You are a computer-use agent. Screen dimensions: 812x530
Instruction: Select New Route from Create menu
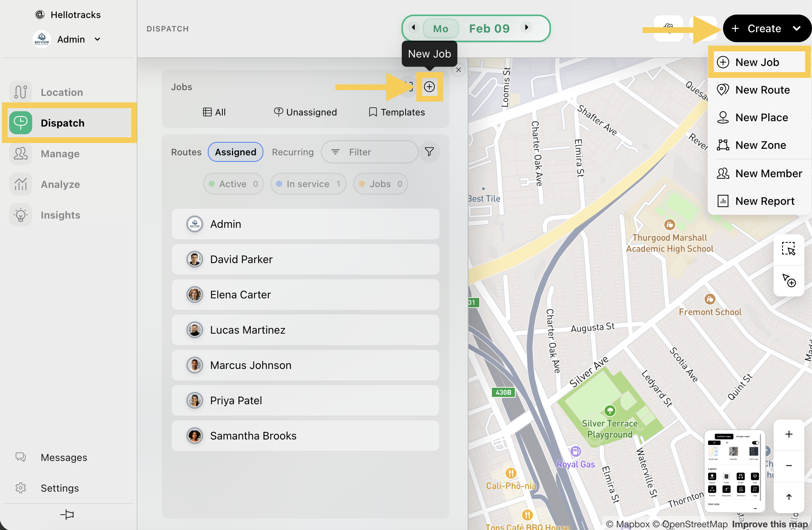point(762,90)
